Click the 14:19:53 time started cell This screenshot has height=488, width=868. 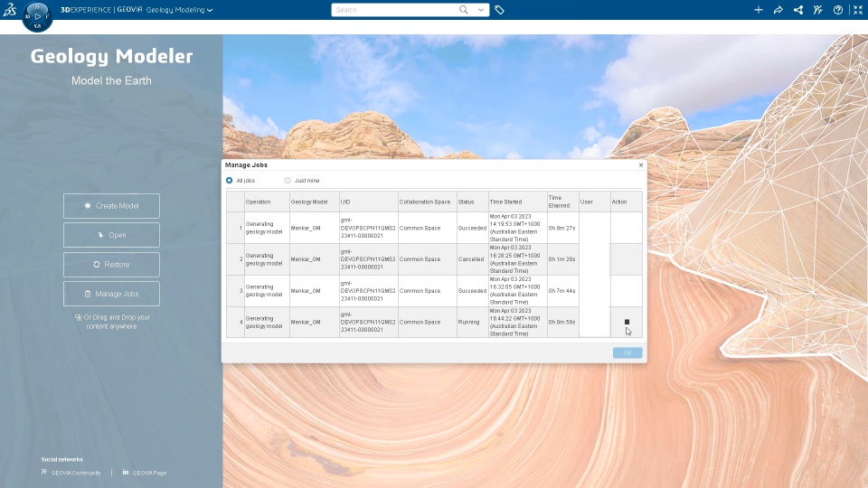point(517,228)
